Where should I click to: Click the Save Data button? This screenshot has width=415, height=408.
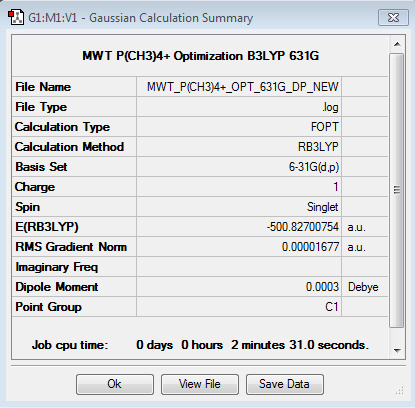click(x=284, y=384)
